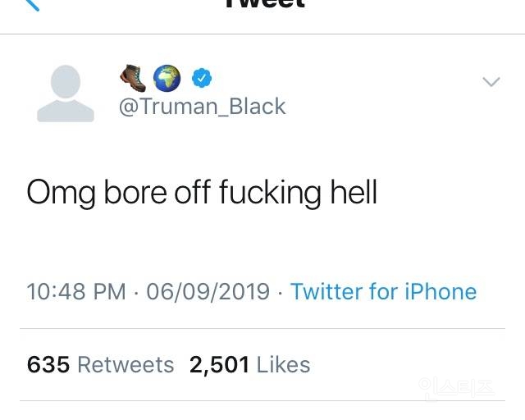
Task: Select the 10:48 PM timestamp
Action: (x=76, y=291)
